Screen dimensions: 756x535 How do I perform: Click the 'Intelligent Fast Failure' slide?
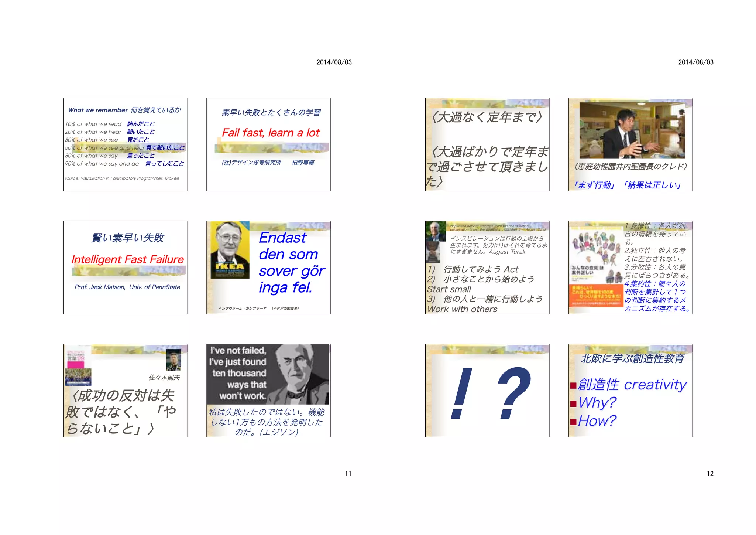click(x=125, y=267)
